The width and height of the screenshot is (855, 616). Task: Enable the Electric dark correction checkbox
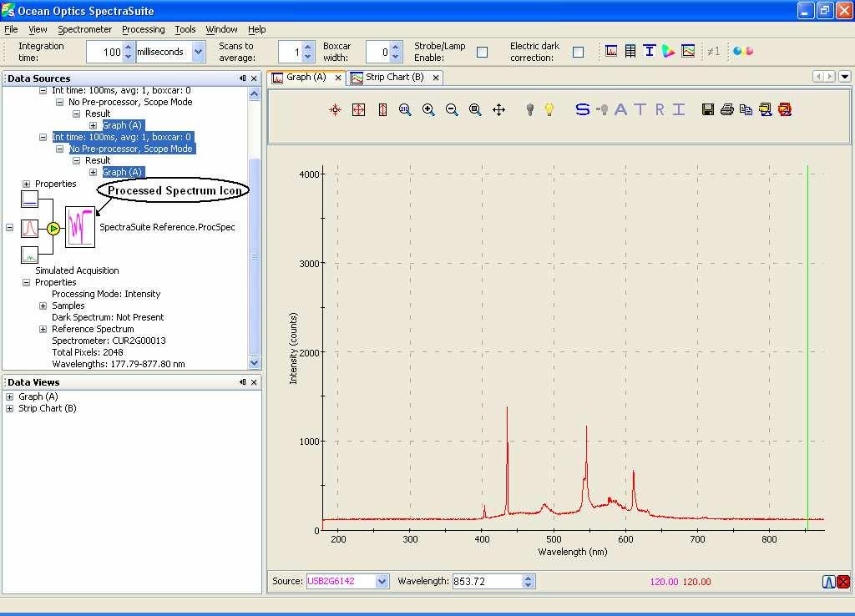(578, 52)
